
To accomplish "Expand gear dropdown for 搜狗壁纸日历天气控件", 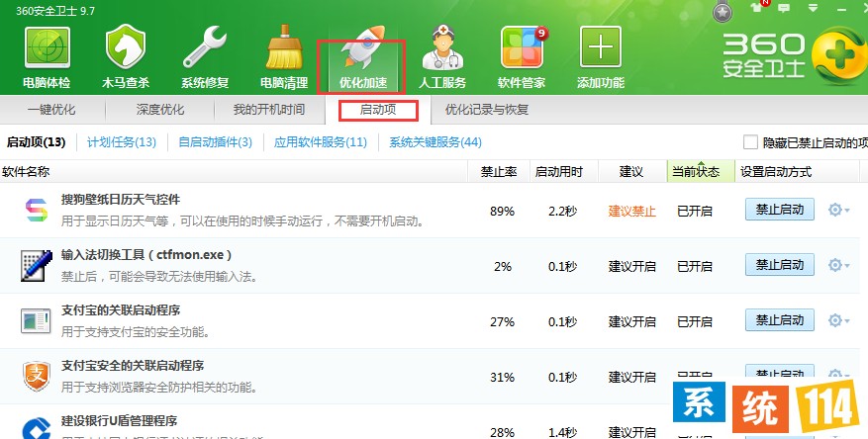I will click(838, 211).
